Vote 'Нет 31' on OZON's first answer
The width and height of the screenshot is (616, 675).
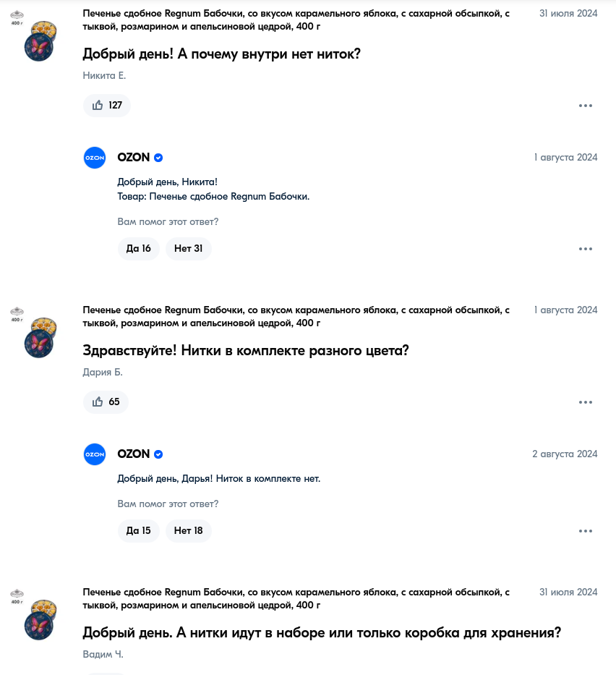click(x=189, y=249)
